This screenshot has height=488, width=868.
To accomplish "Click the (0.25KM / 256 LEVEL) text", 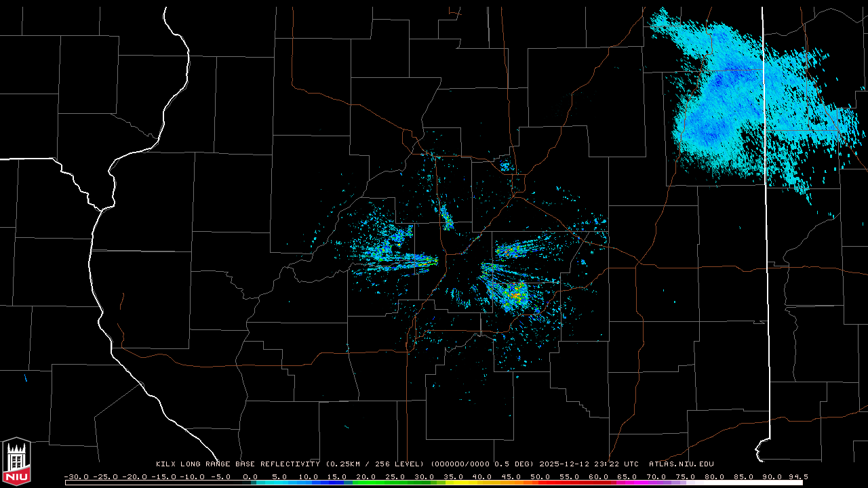I will (x=375, y=464).
